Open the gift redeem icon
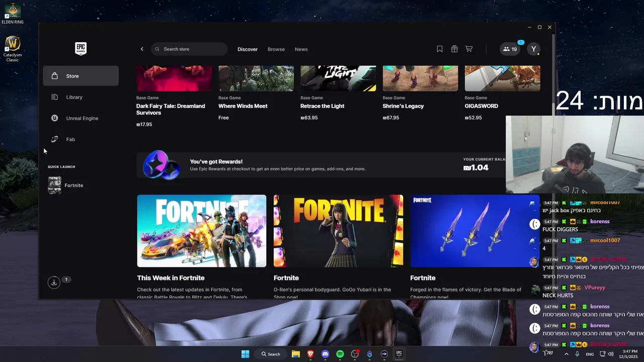Image resolution: width=644 pixels, height=362 pixels. (454, 49)
